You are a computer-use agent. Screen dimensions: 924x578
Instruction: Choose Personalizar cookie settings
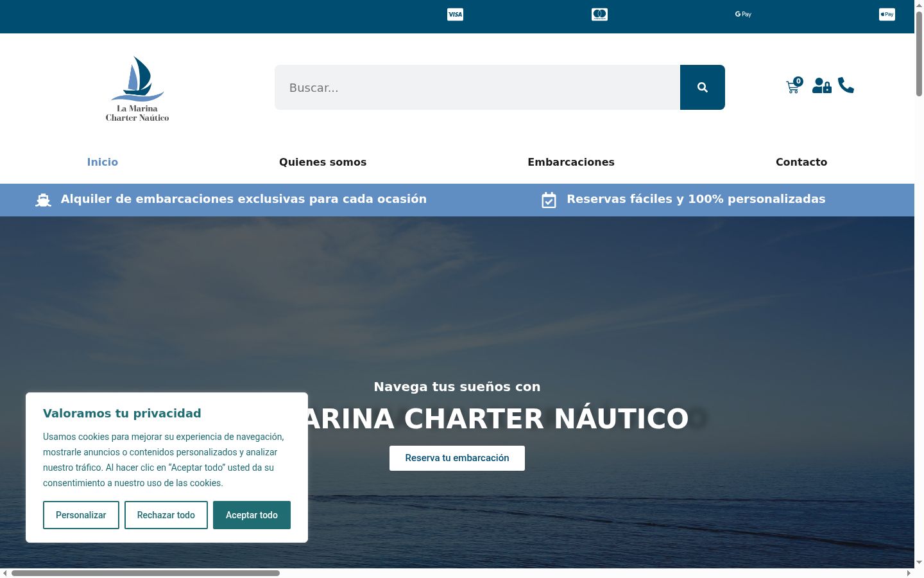pos(81,515)
